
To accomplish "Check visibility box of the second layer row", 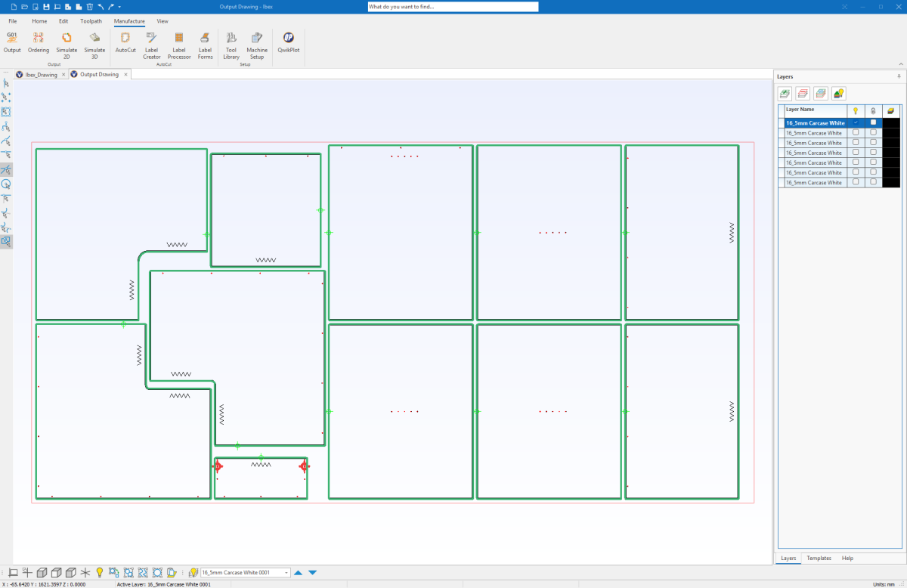I will (x=856, y=132).
